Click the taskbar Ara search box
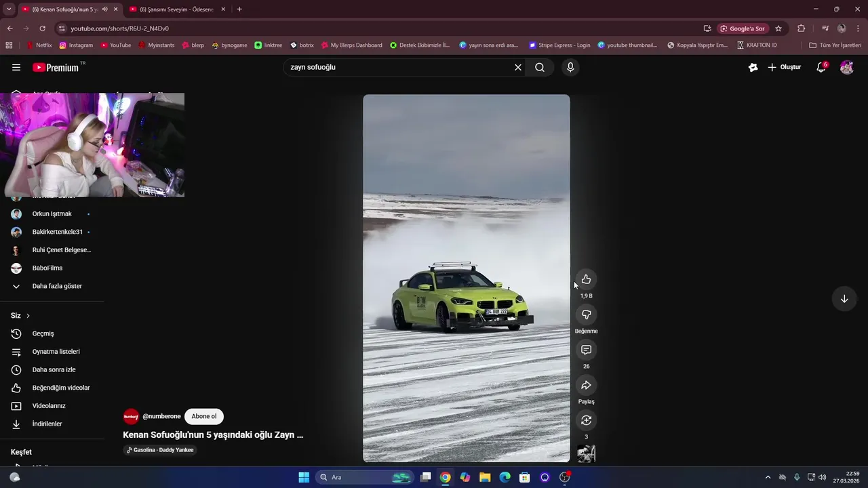The image size is (868, 488). pos(365,477)
